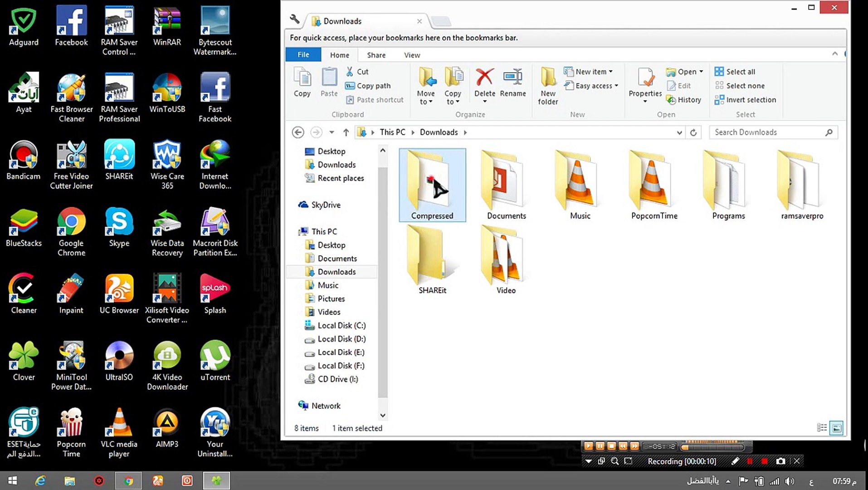Viewport: 868px width, 490px height.
Task: Expand the address bar history dropdown
Action: click(679, 132)
